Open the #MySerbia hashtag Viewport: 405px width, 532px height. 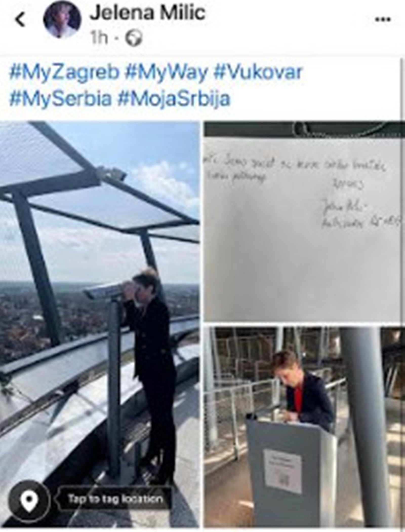pyautogui.click(x=60, y=99)
